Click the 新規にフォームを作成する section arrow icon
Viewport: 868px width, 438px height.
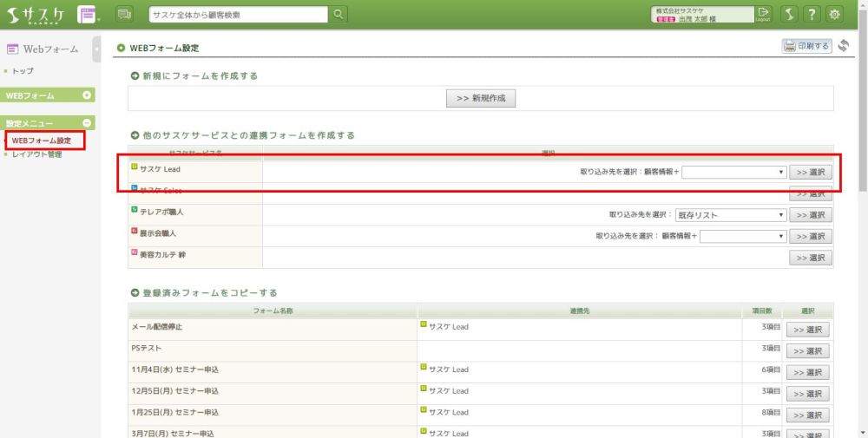(x=135, y=76)
